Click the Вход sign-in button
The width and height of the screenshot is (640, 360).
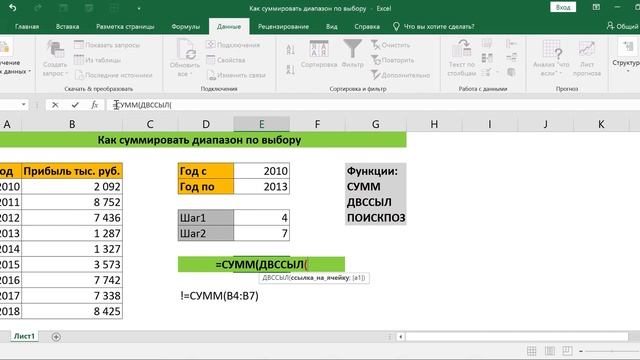tap(563, 7)
